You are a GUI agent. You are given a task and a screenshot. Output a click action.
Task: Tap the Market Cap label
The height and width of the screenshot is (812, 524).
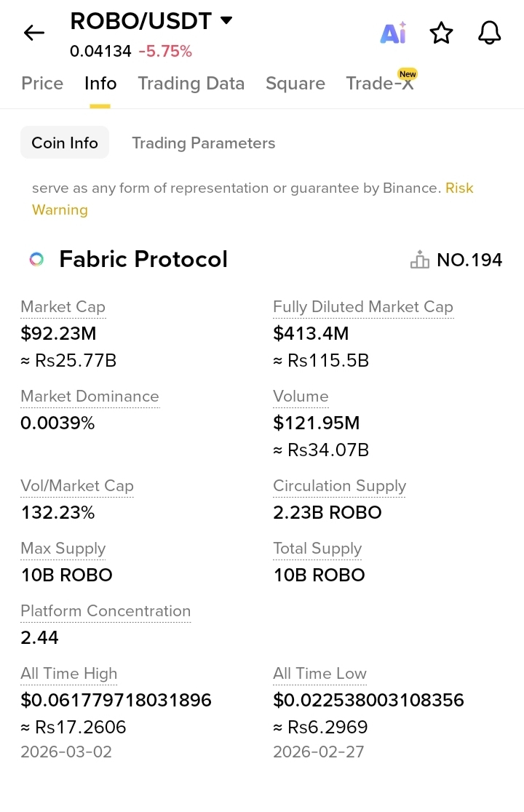(x=63, y=307)
